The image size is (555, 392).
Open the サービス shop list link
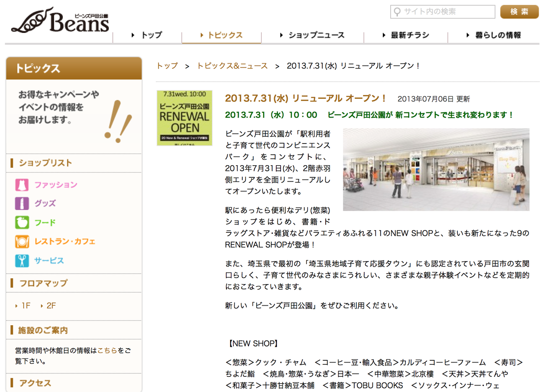point(49,261)
